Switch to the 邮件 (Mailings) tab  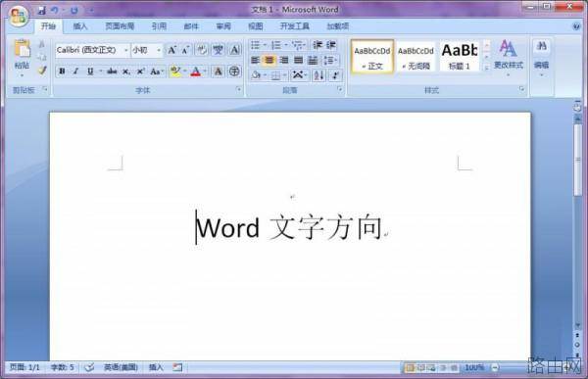(191, 26)
